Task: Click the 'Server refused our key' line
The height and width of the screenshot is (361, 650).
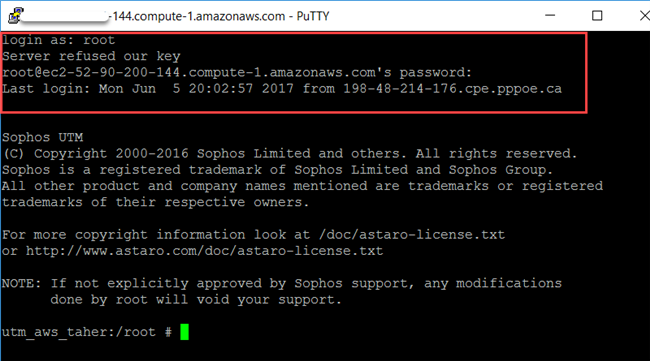Action: click(91, 56)
